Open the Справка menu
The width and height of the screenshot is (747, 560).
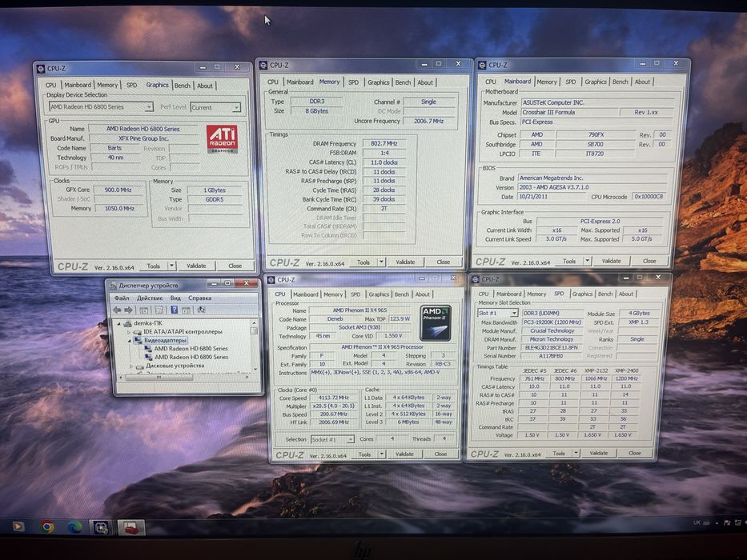point(199,298)
